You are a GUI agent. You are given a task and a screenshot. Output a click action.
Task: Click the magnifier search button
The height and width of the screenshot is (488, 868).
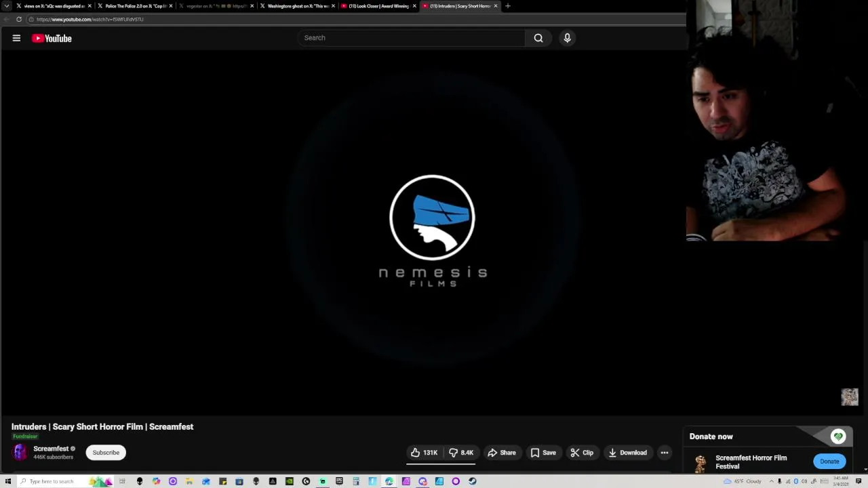(x=538, y=38)
